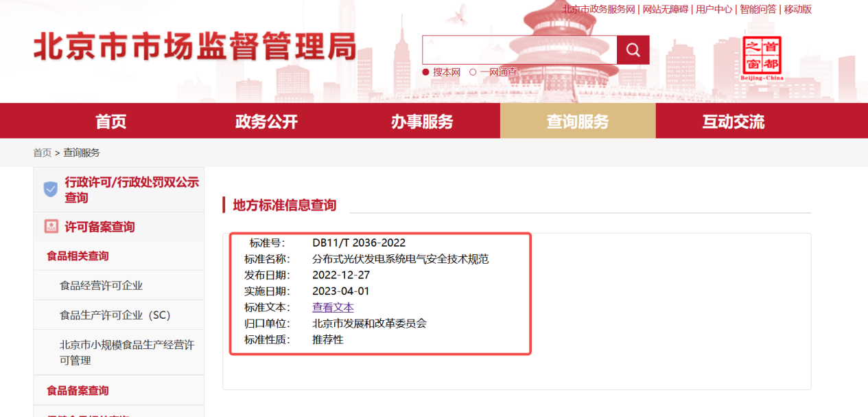Click inside the search input field

point(520,49)
